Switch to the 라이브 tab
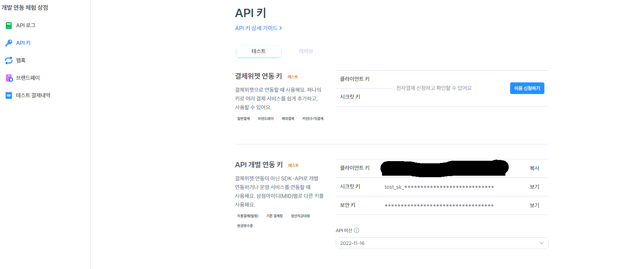Screen dimensions: 644x269 click(x=306, y=51)
